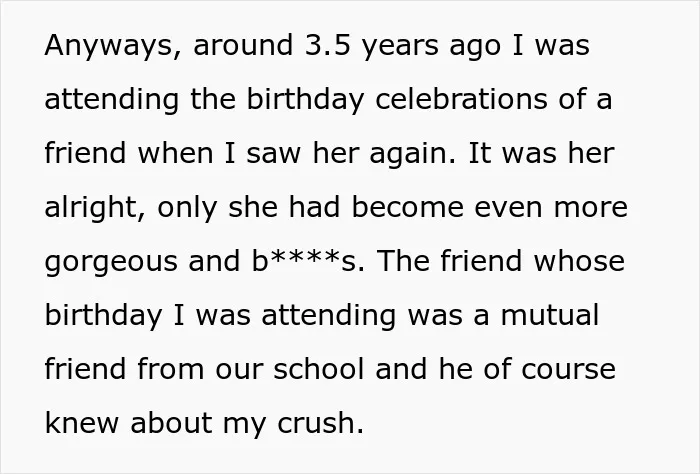Click the word "about" in the last line
The width and height of the screenshot is (700, 474).
[x=171, y=422]
